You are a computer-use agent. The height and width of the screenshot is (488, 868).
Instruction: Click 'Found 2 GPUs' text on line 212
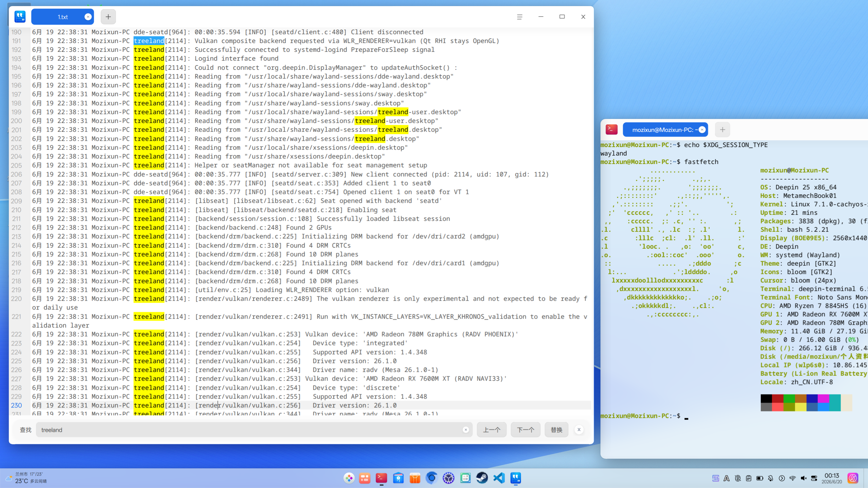click(309, 228)
